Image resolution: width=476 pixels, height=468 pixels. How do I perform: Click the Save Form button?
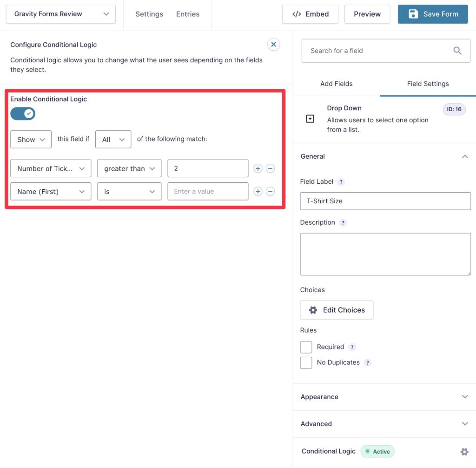(x=432, y=14)
